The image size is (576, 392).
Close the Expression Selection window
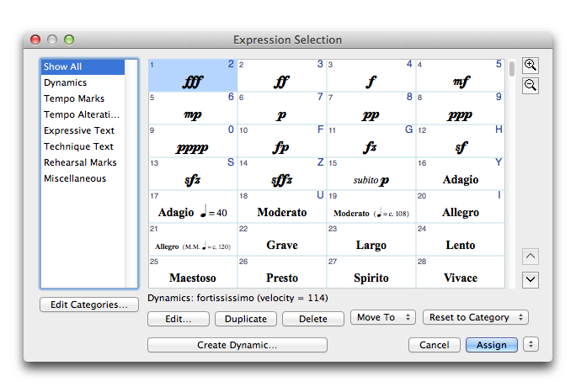(35, 40)
